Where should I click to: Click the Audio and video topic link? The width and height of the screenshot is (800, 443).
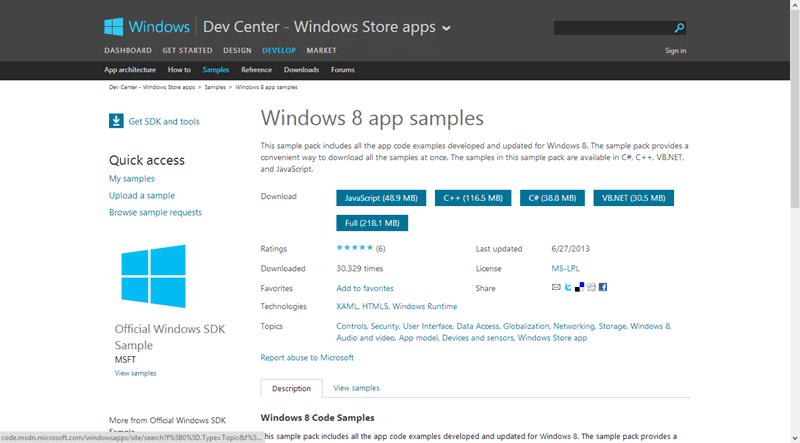[365, 338]
